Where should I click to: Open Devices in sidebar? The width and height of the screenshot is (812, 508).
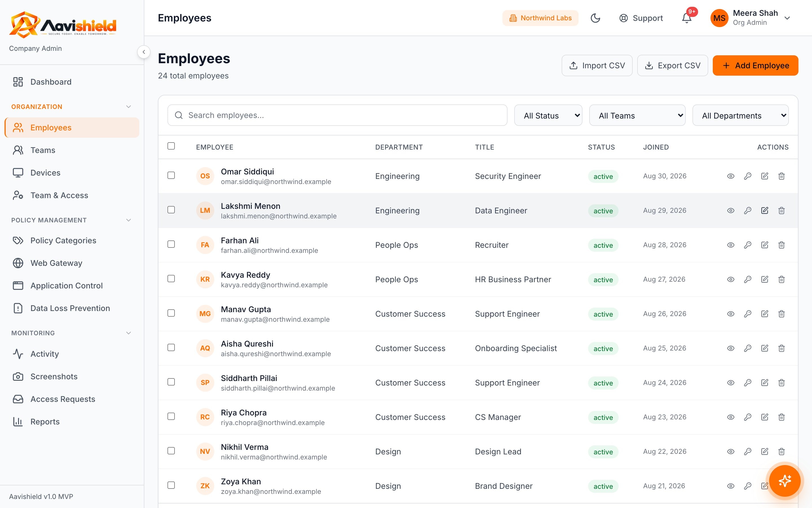[72, 173]
